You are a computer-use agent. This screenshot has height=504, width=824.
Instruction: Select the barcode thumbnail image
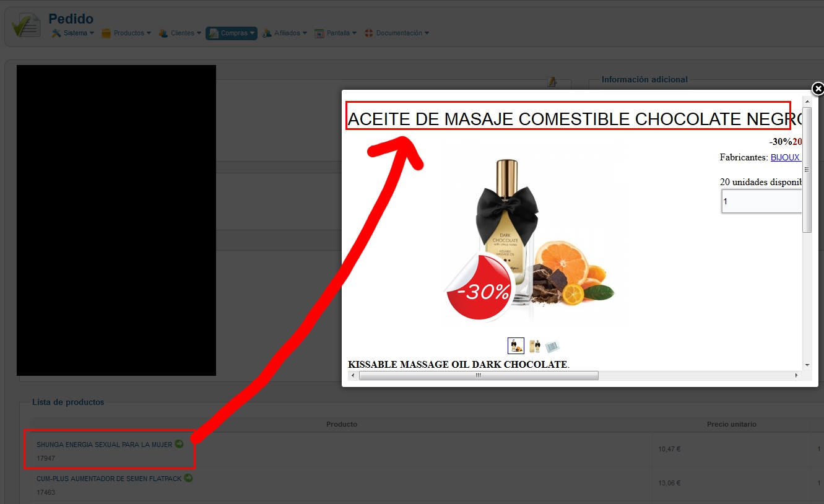[x=552, y=345]
